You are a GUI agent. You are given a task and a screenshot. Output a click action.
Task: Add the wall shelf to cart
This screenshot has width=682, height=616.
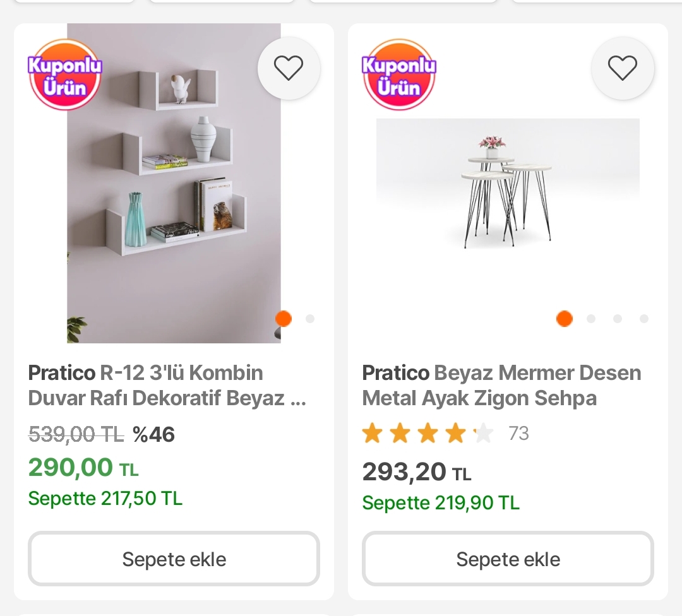click(x=174, y=559)
